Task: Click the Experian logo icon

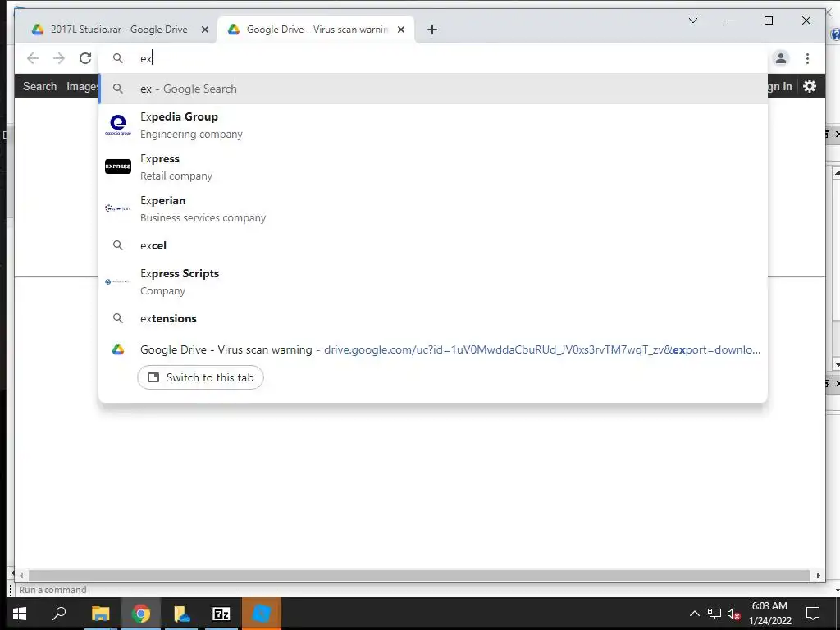Action: (x=118, y=208)
